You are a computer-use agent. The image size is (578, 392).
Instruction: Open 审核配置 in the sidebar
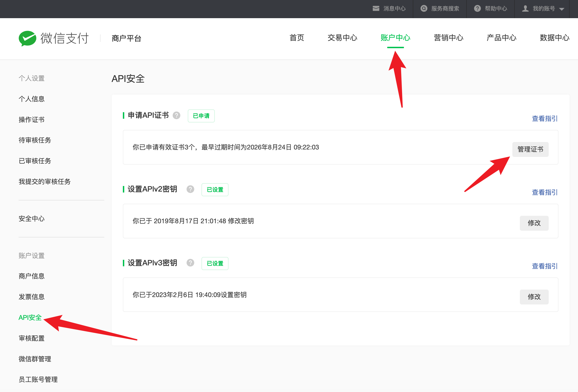(x=32, y=338)
